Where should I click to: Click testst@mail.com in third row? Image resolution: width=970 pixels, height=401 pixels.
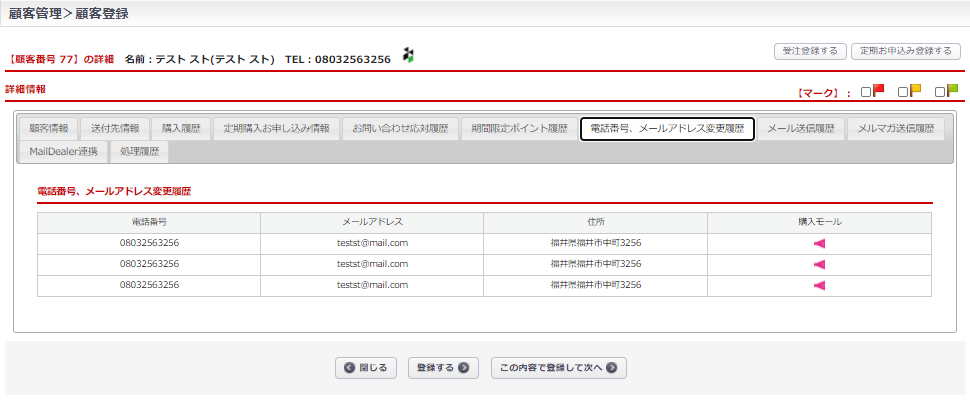pyautogui.click(x=372, y=285)
